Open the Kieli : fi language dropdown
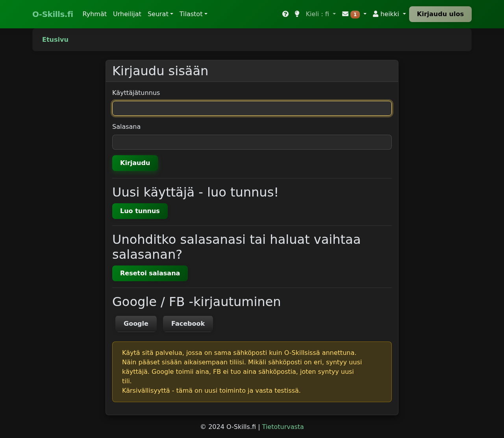The height and width of the screenshot is (438, 504). 320,14
